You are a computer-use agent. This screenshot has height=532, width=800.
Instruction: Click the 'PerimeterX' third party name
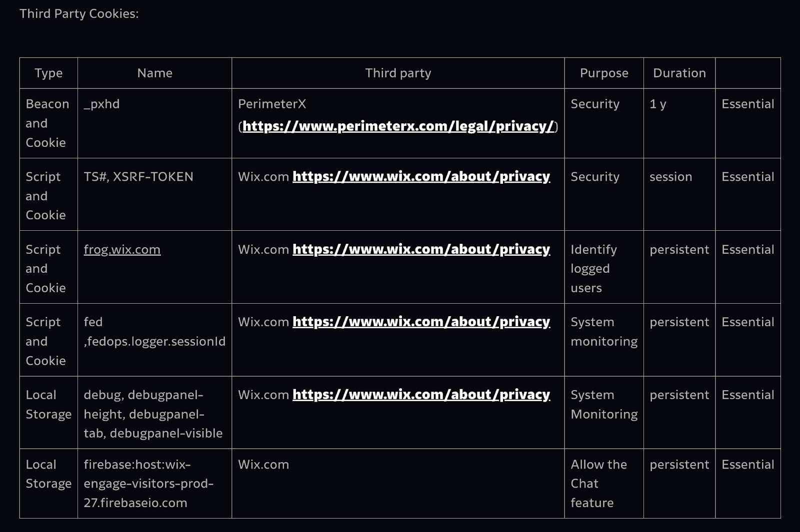272,104
